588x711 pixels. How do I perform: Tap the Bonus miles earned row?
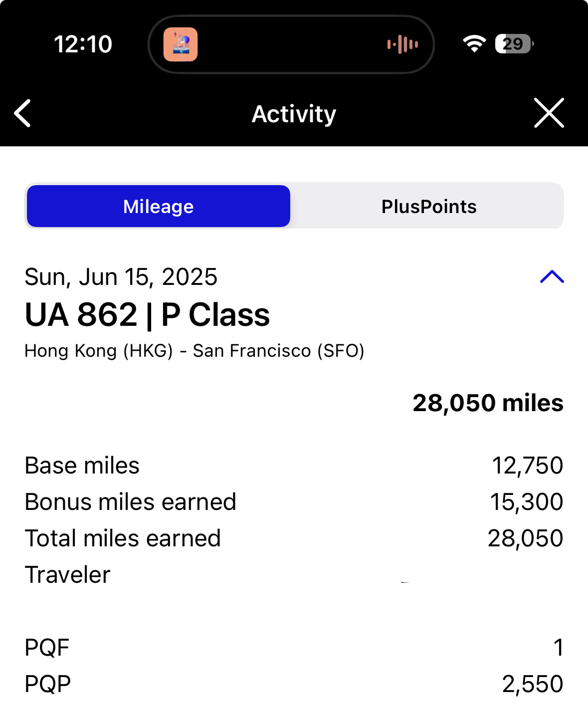[x=294, y=502]
